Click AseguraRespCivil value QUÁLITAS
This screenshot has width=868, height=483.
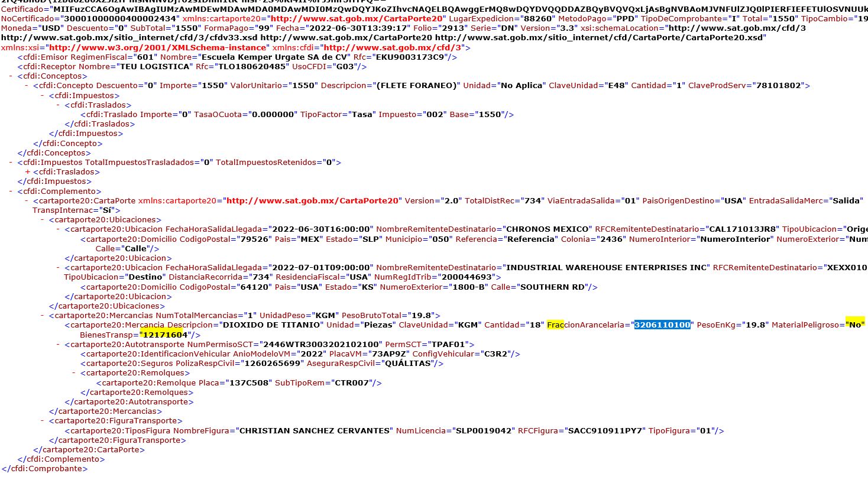point(407,364)
